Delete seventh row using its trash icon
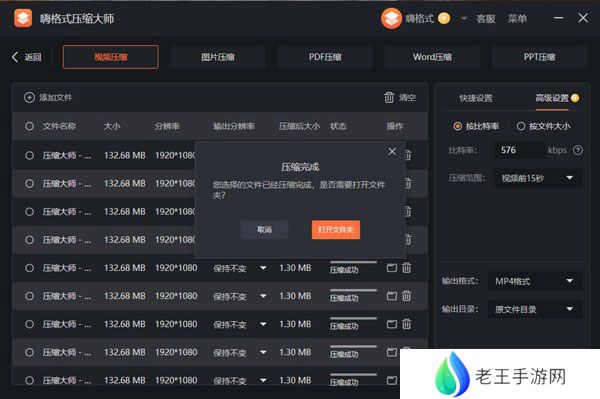The height and width of the screenshot is (399, 600). (x=406, y=324)
